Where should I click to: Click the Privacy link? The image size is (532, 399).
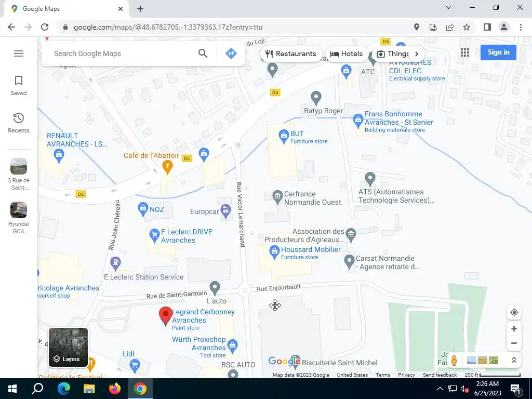[406, 375]
